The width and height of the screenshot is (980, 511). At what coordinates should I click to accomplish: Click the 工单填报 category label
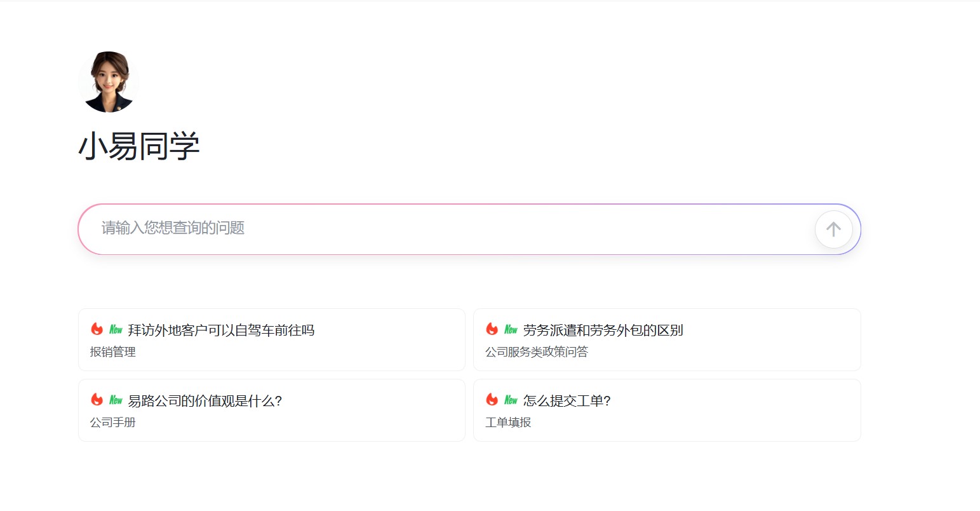coord(508,423)
